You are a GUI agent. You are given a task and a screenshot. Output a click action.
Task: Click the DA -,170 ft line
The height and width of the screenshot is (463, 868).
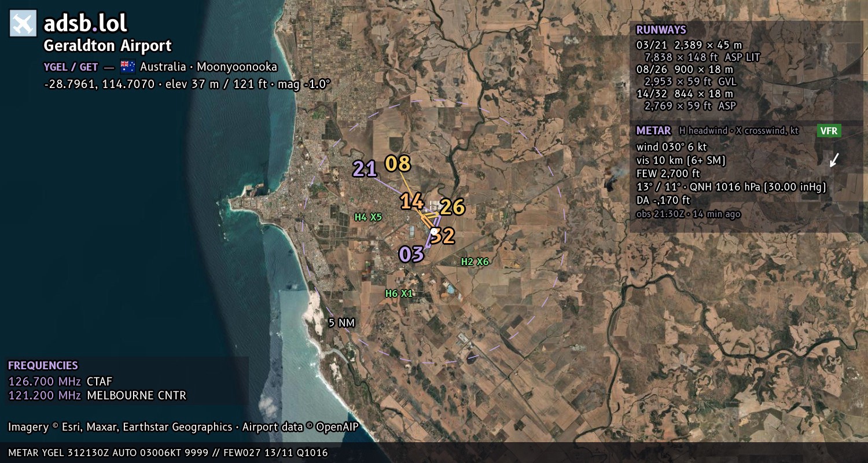click(663, 200)
